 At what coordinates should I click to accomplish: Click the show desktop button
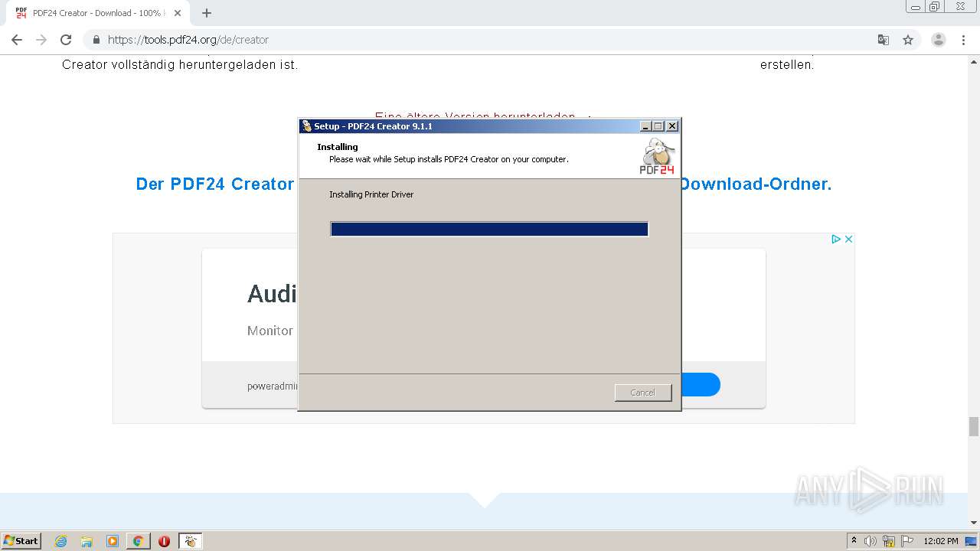[971, 541]
